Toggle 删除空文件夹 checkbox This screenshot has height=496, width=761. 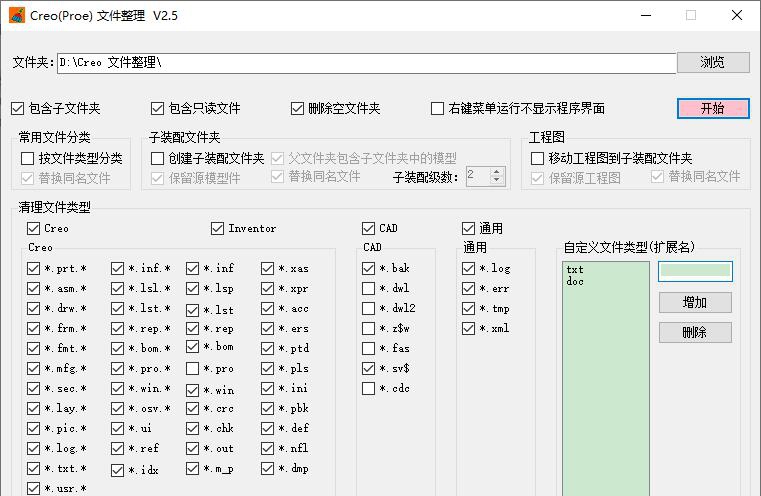click(x=297, y=108)
